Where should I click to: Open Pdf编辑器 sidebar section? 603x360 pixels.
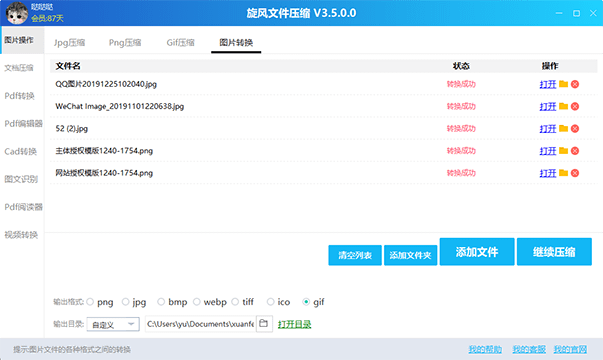pyautogui.click(x=23, y=123)
